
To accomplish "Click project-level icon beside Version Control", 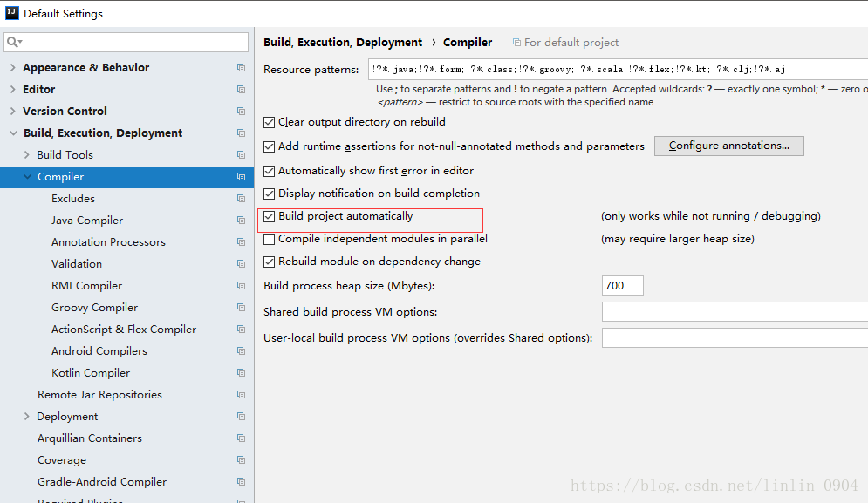I will point(241,112).
